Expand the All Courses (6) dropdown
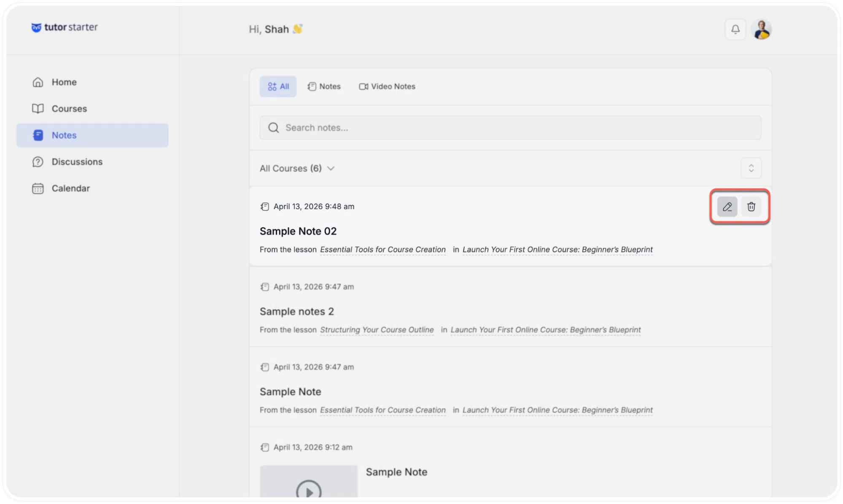843x504 pixels. [x=297, y=168]
